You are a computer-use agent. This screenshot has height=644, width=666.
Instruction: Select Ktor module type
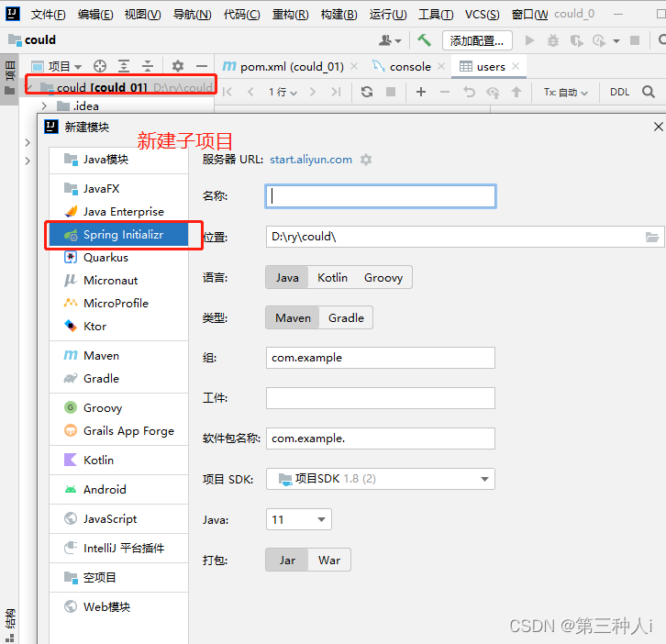click(x=118, y=327)
